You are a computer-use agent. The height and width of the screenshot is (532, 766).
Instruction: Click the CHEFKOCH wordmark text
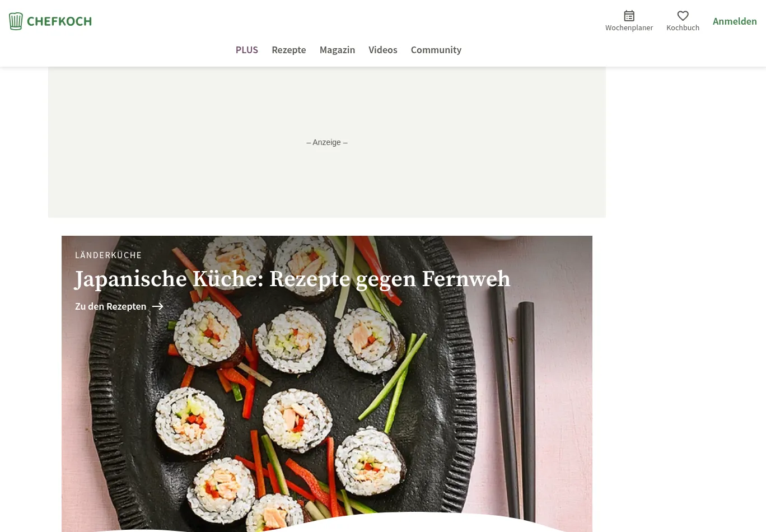click(x=59, y=21)
